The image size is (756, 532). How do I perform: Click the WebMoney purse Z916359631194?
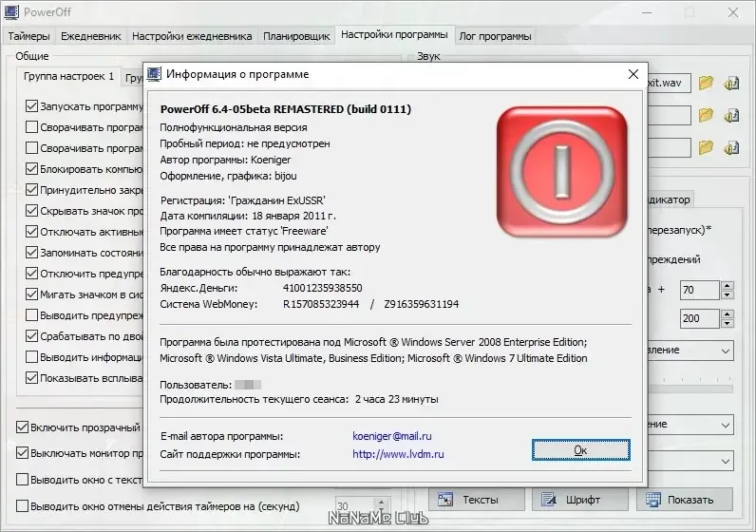pyautogui.click(x=422, y=304)
